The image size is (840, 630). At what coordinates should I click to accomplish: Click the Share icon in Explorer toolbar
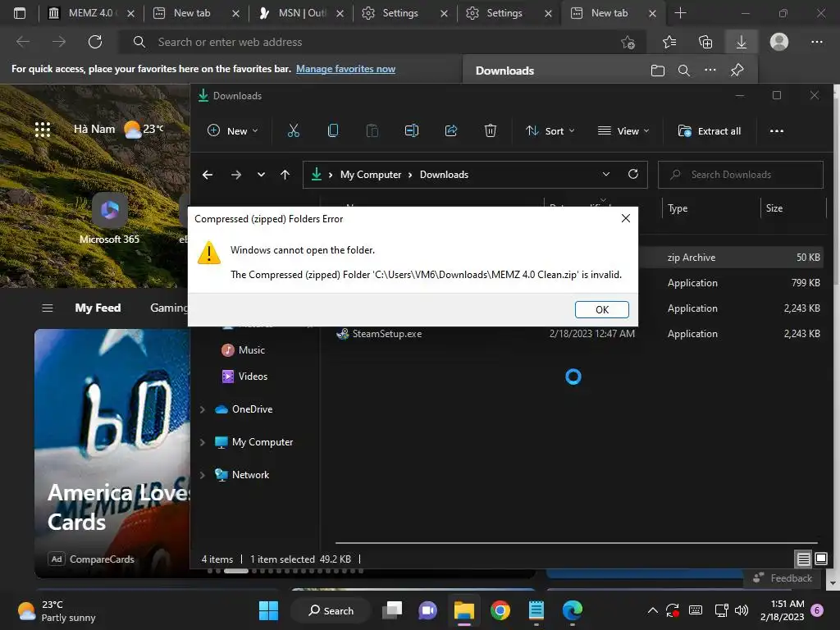[451, 130]
